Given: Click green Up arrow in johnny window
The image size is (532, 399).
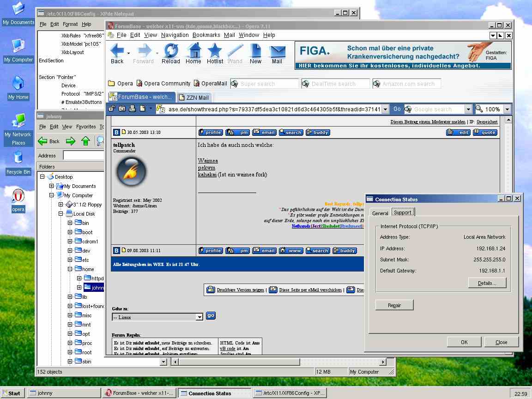Looking at the screenshot, I should coord(85,141).
